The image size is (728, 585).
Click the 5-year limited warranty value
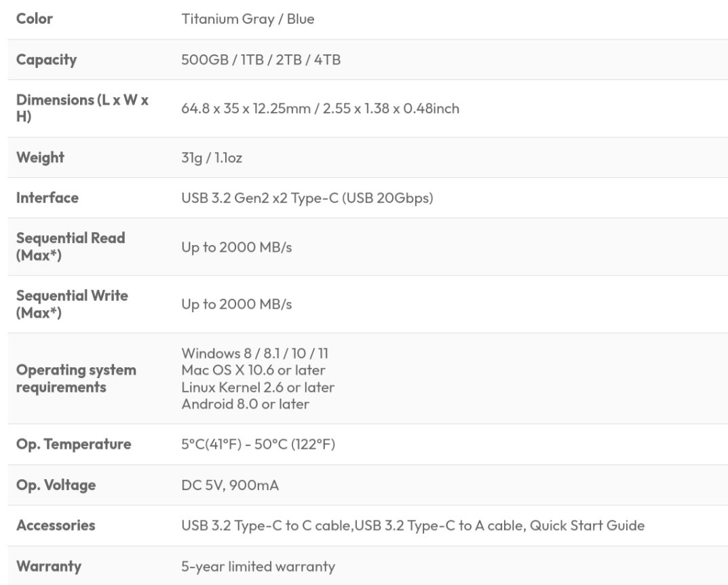[x=258, y=566]
